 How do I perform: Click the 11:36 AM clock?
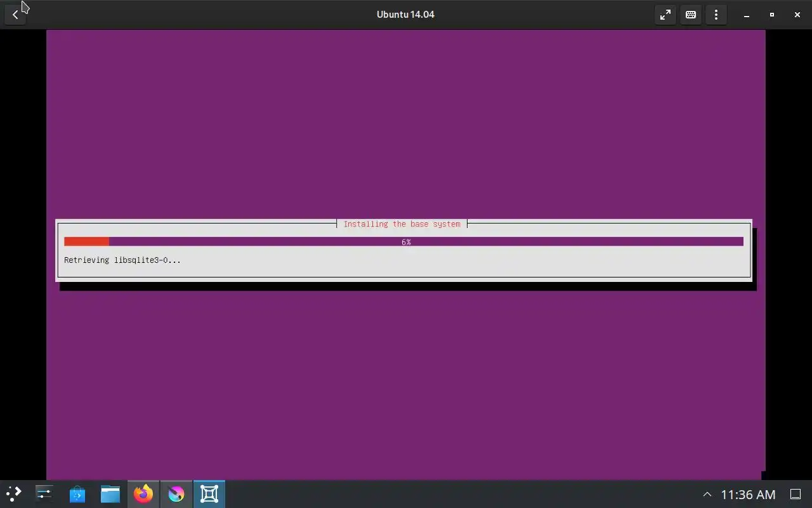click(x=748, y=494)
